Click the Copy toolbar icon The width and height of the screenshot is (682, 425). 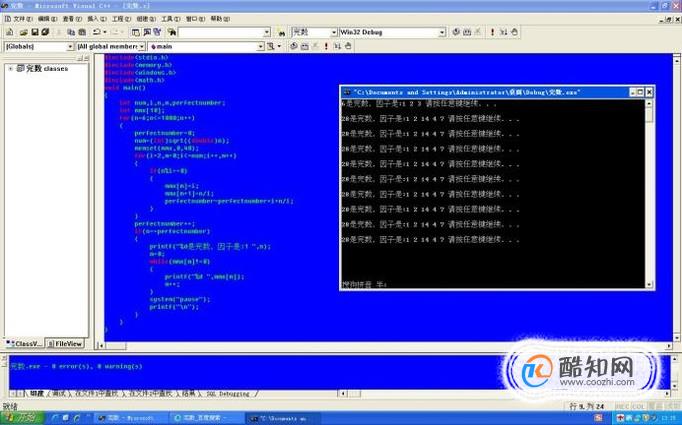(71, 32)
